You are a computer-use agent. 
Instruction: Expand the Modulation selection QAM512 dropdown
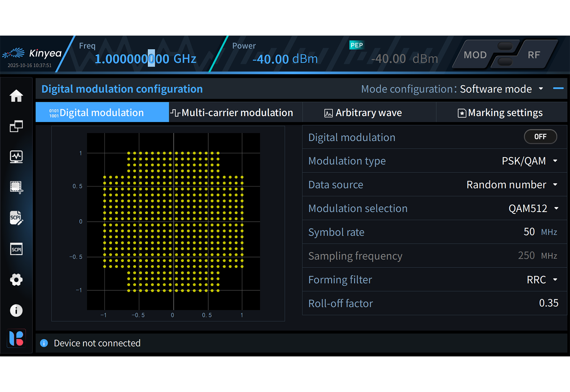click(533, 208)
